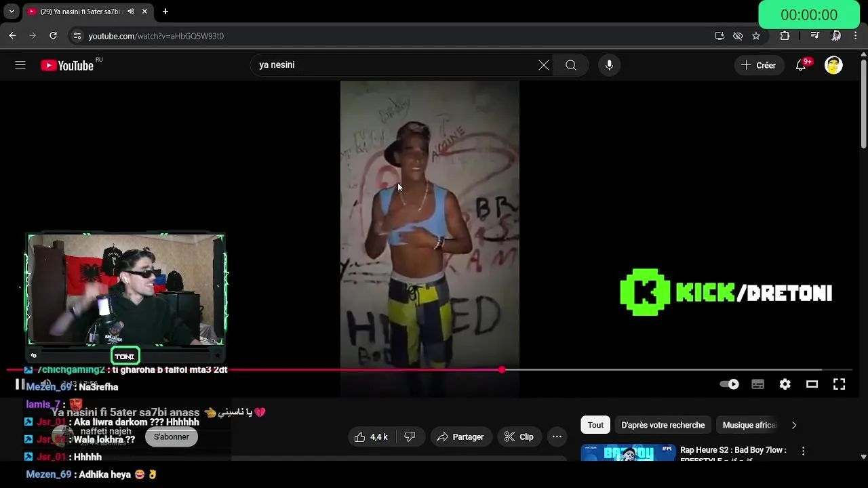Switch to theater mode
The image size is (868, 488).
click(812, 384)
